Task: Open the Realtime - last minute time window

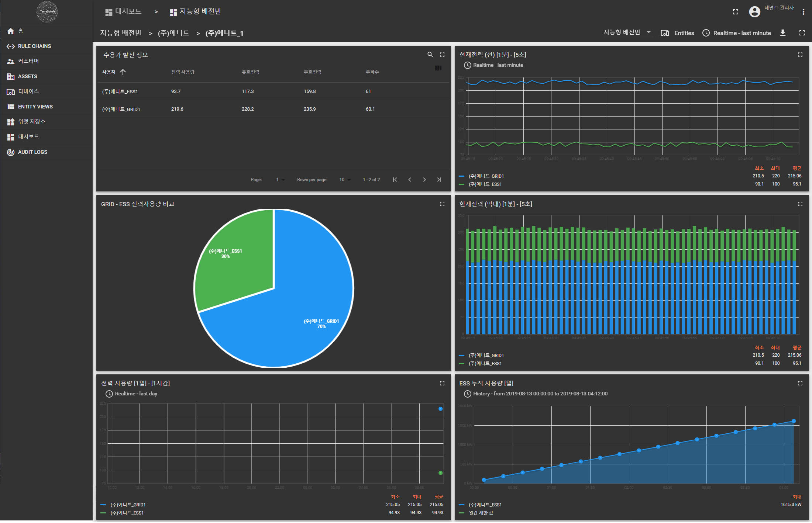Action: coord(736,33)
